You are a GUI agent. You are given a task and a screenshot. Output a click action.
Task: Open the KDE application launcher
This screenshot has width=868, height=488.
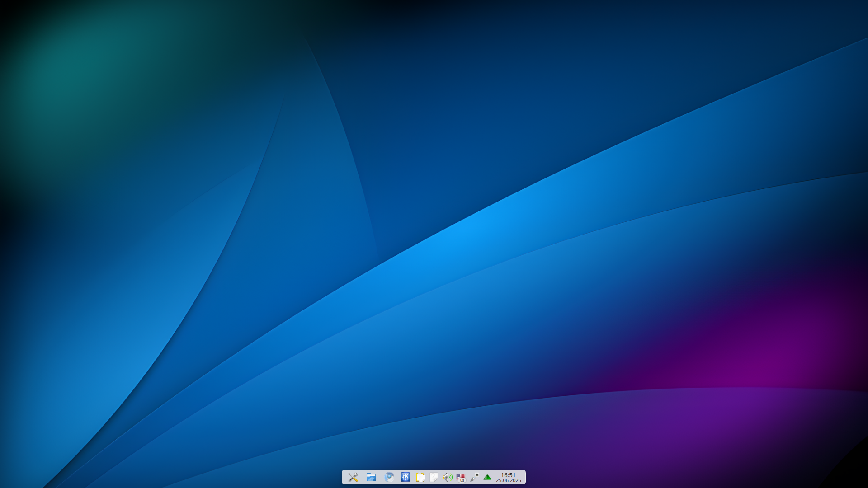tap(406, 477)
